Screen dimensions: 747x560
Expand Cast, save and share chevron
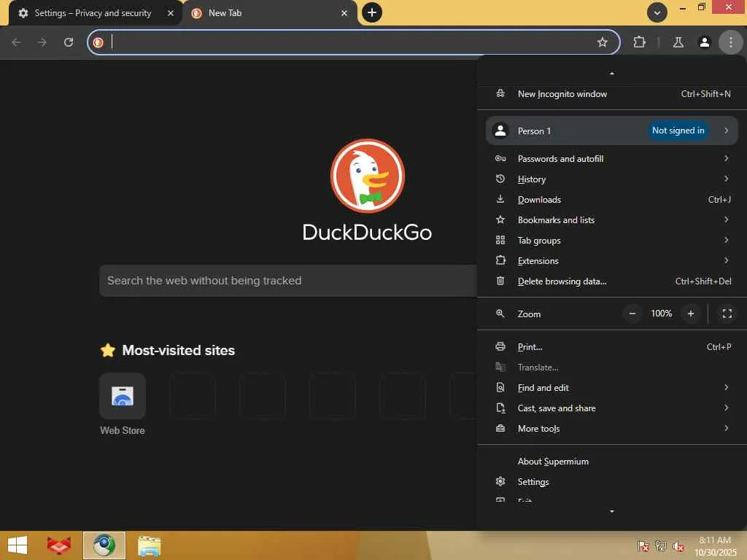coord(726,408)
